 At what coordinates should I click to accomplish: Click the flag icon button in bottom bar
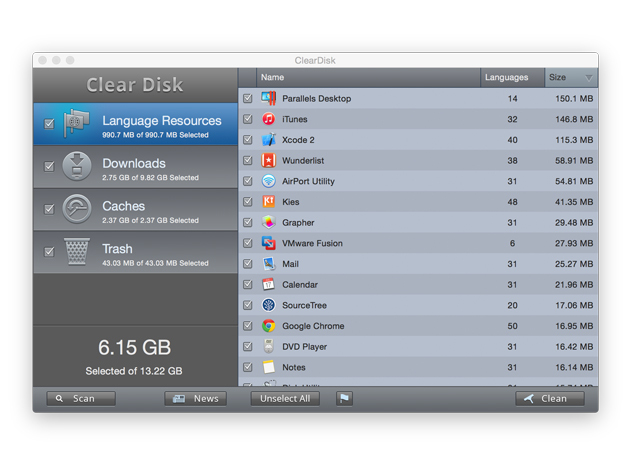344,399
